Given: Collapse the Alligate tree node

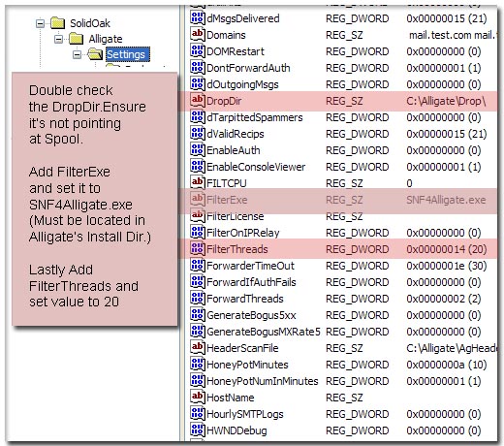Looking at the screenshot, I should pyautogui.click(x=58, y=39).
